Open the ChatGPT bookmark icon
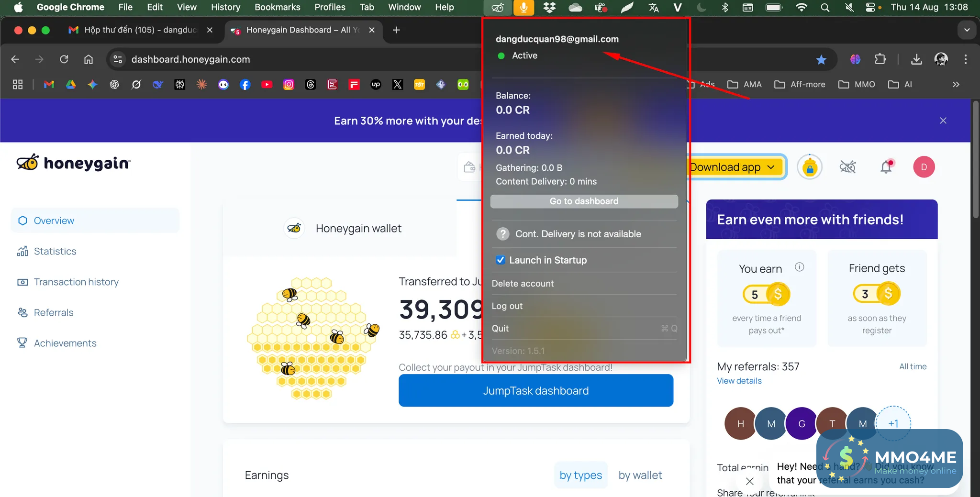The width and height of the screenshot is (980, 497). point(114,85)
